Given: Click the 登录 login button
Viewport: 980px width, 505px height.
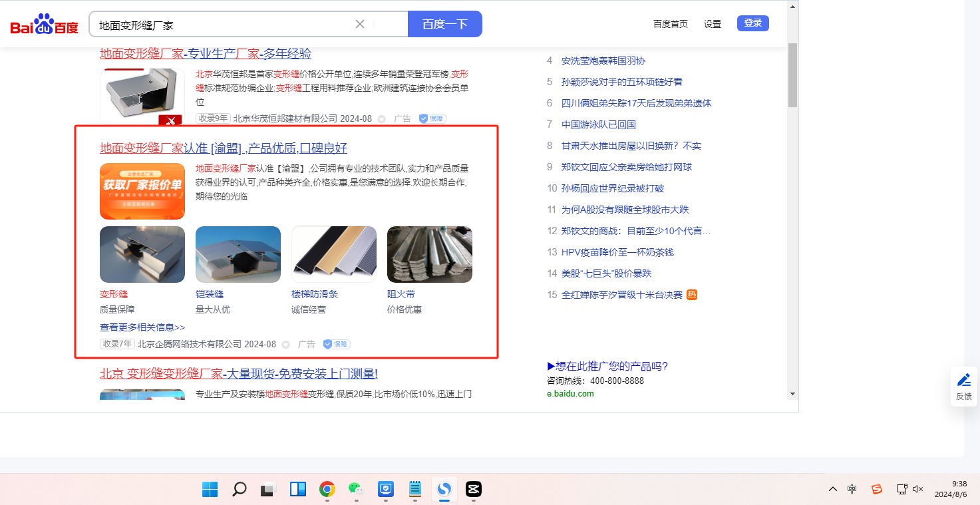Looking at the screenshot, I should pos(752,23).
